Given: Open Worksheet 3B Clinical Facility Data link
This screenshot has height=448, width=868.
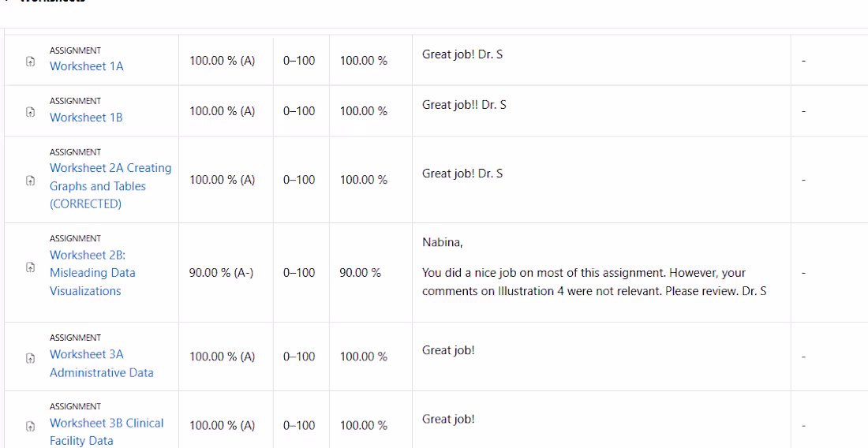Looking at the screenshot, I should coord(107,432).
